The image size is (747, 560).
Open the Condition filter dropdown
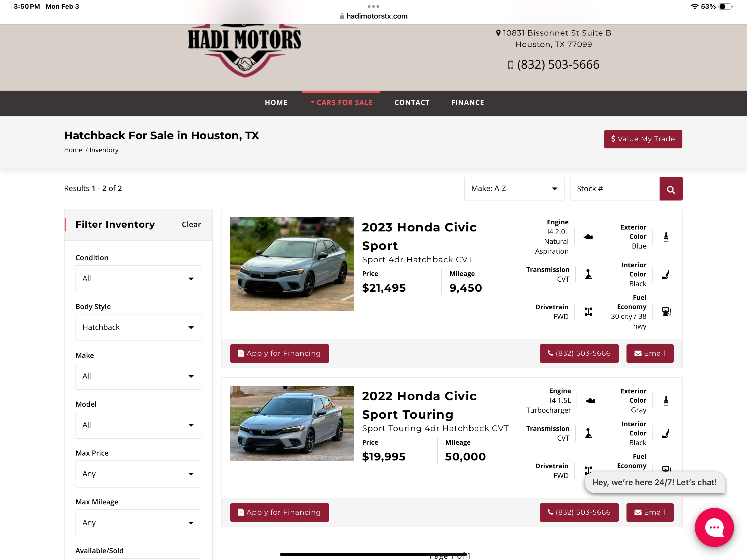138,278
